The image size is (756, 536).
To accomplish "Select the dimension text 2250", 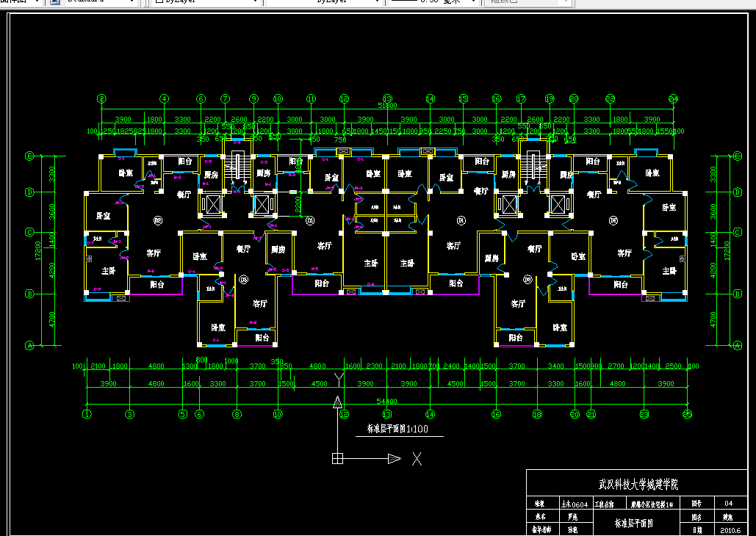I will [x=442, y=131].
